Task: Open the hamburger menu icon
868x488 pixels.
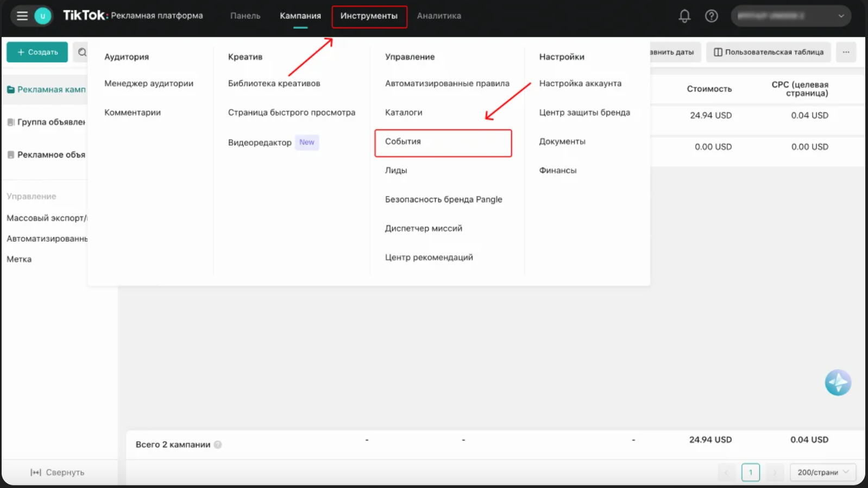Action: [x=22, y=16]
